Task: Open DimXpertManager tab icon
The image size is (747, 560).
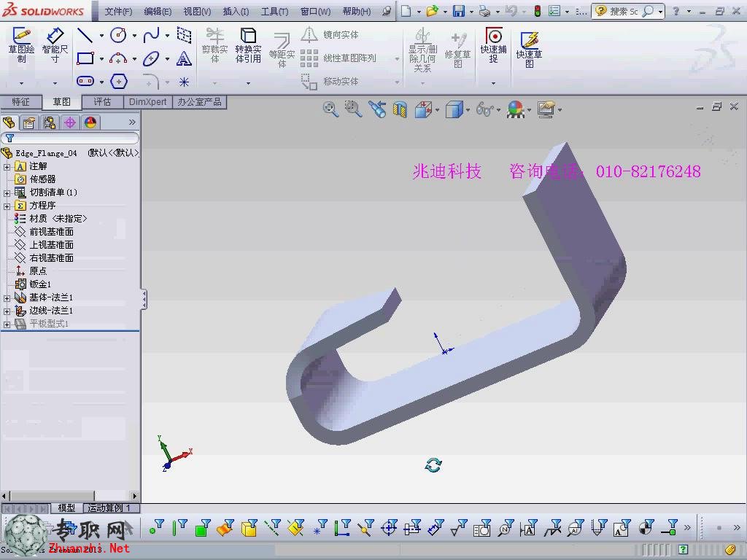Action: (x=70, y=122)
